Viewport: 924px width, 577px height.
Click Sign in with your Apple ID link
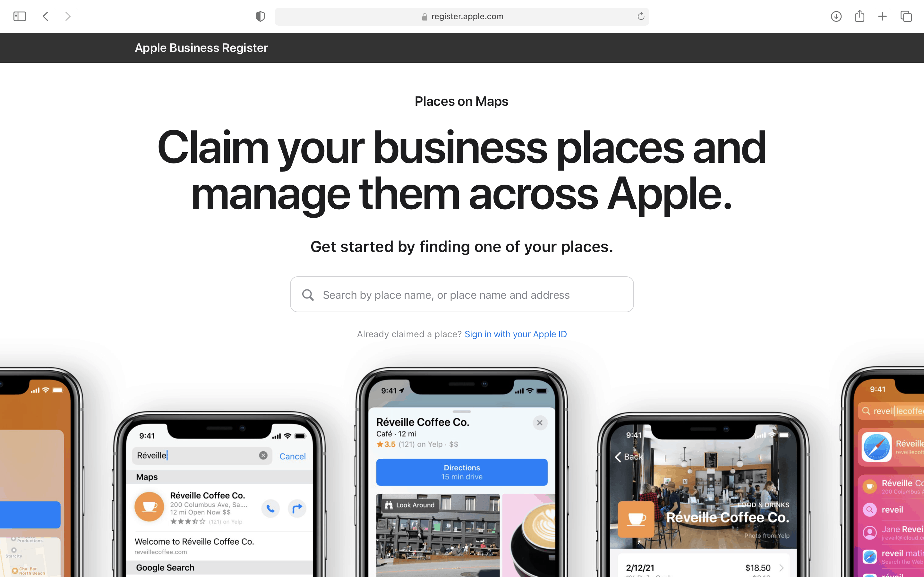[516, 334]
